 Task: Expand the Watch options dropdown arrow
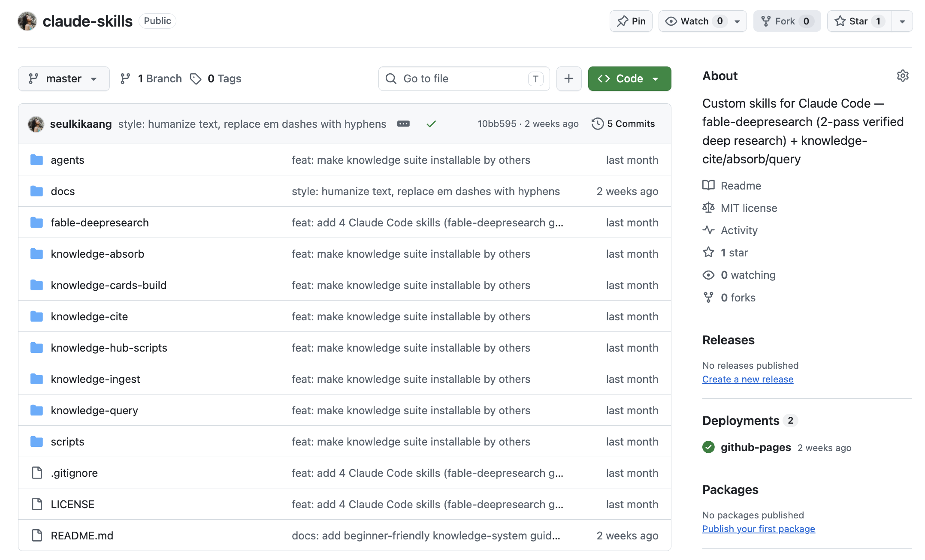[x=738, y=21]
